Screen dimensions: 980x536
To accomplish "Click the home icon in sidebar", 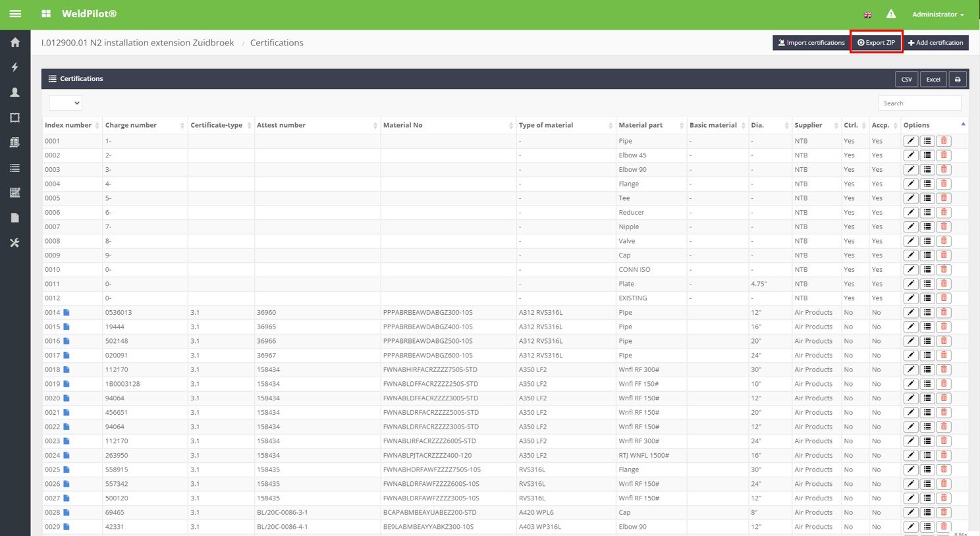I will tap(14, 42).
